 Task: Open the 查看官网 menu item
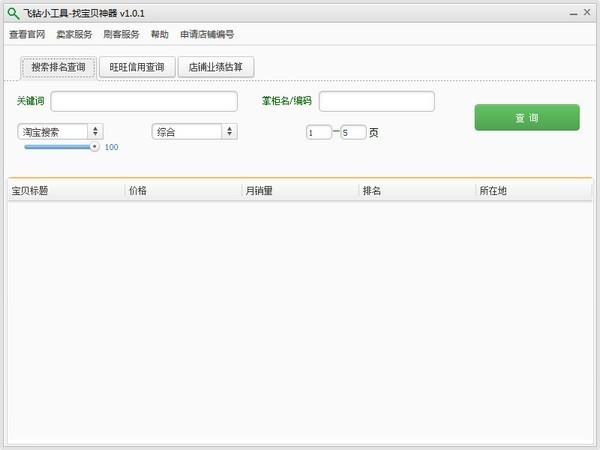(27, 34)
